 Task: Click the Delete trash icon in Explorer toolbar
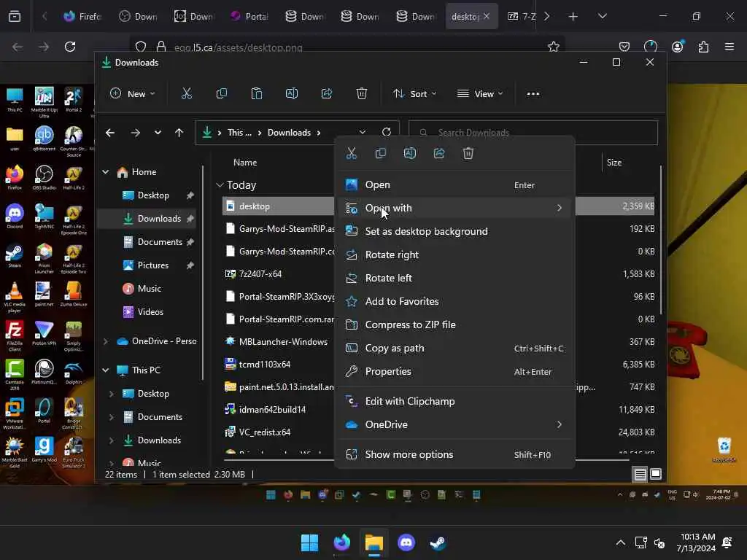point(362,94)
